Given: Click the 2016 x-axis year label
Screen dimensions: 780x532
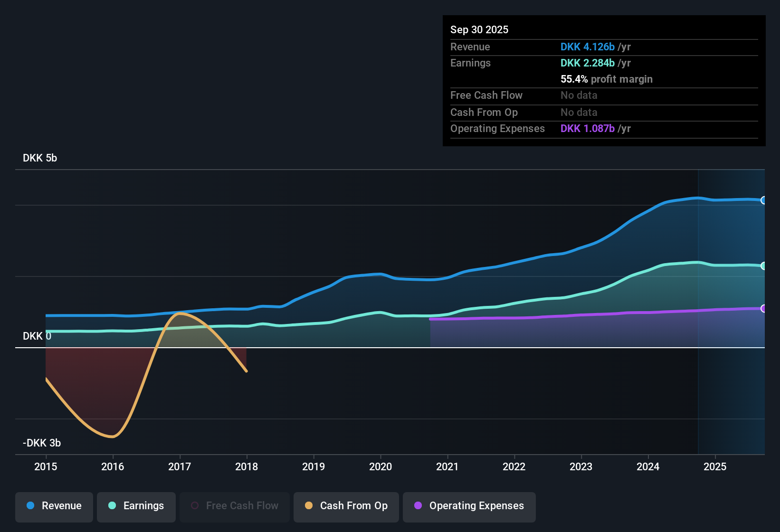Looking at the screenshot, I should point(113,467).
